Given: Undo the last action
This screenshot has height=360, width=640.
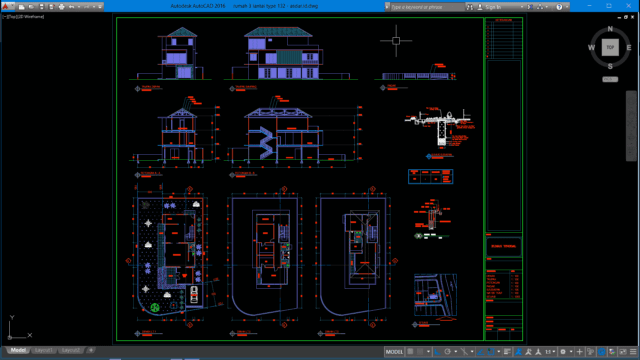Looking at the screenshot, I should [x=71, y=7].
